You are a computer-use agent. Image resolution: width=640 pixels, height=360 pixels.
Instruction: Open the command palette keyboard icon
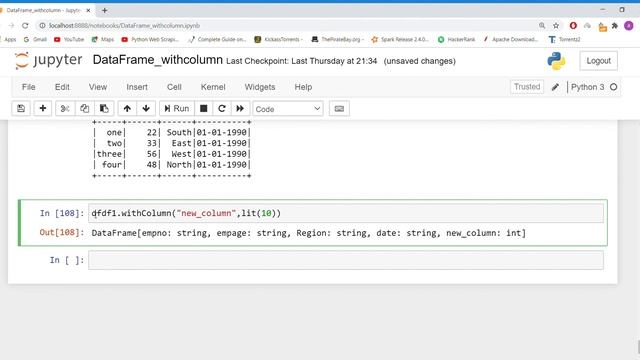pyautogui.click(x=339, y=109)
